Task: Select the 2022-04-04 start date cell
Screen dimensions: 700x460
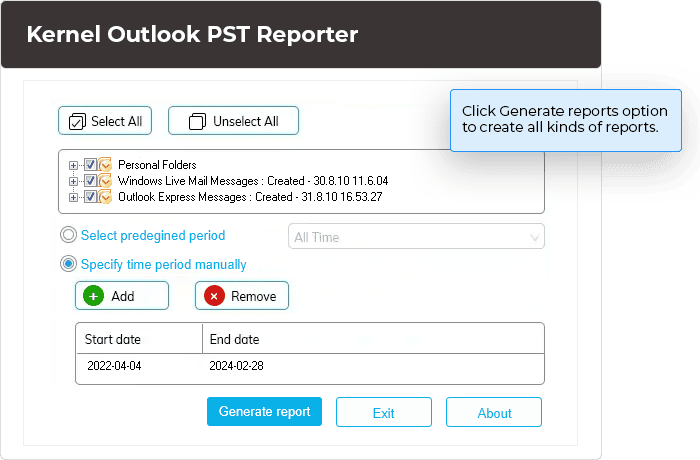Action: click(114, 366)
